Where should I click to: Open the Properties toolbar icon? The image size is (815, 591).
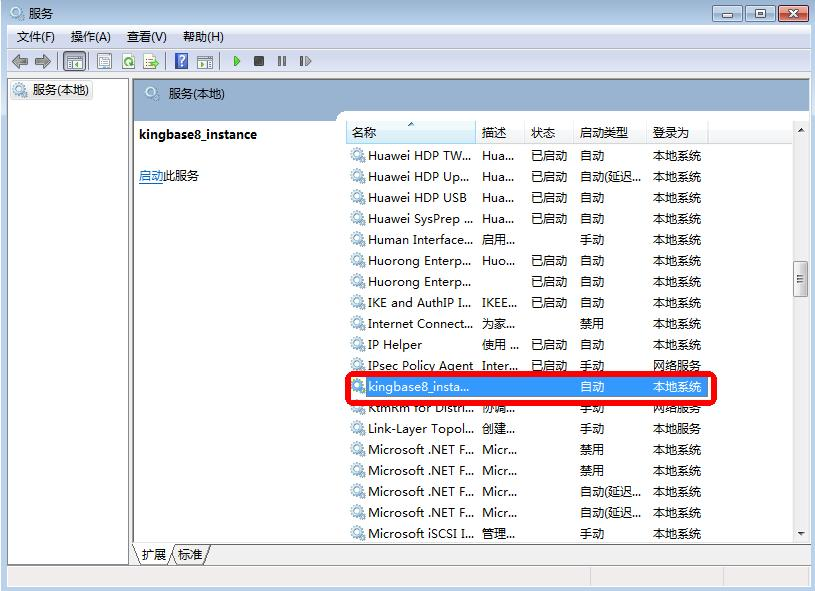pyautogui.click(x=104, y=61)
